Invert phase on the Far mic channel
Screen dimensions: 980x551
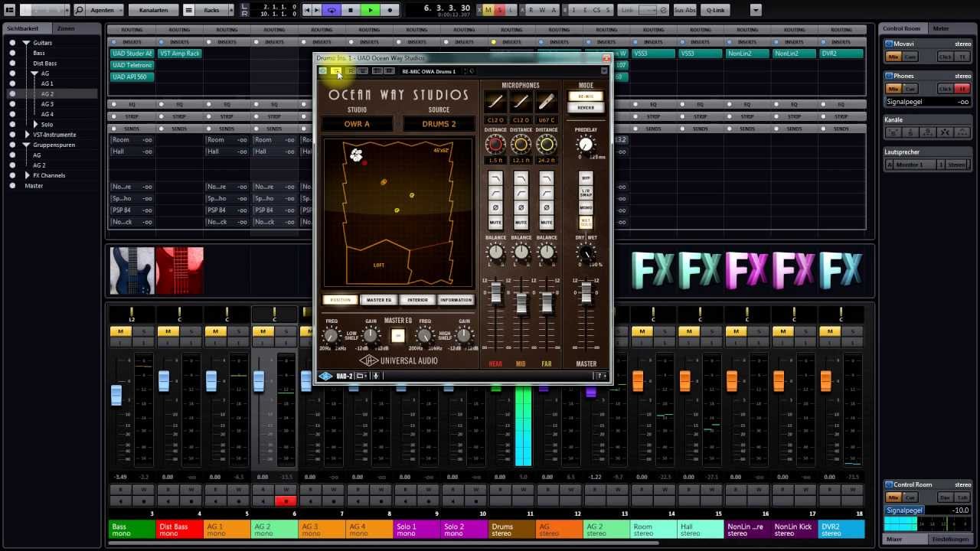click(x=546, y=207)
